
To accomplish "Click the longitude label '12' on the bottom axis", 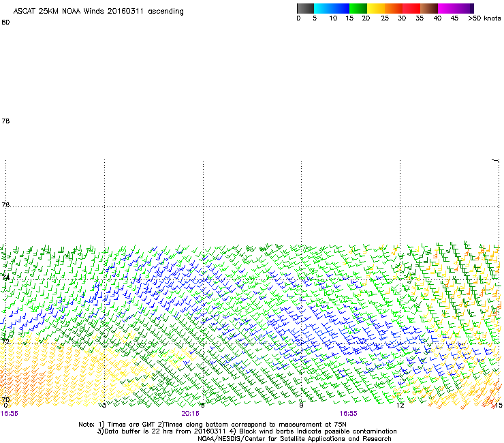I will coord(400,405).
